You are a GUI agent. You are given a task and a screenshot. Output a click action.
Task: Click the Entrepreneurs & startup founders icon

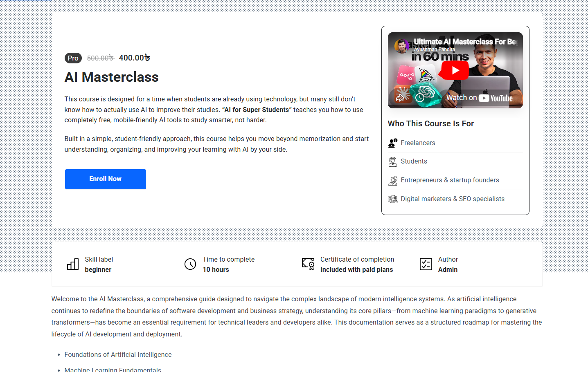pyautogui.click(x=393, y=180)
